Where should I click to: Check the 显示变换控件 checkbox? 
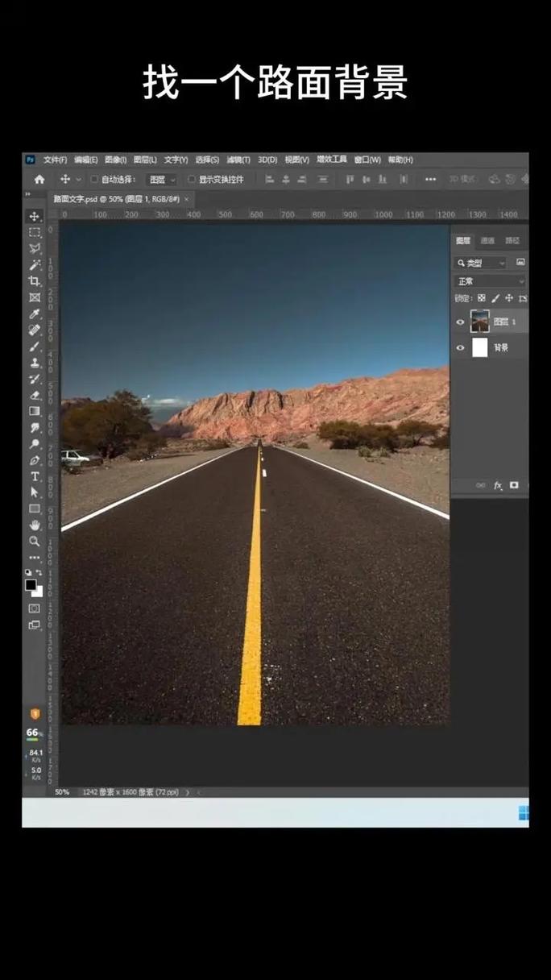pos(192,179)
